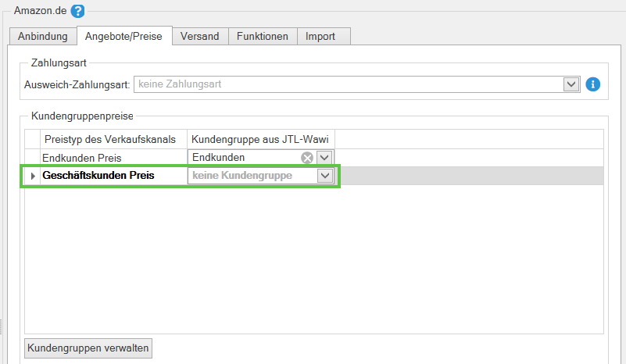Switch to the Versand tab
The image size is (626, 364).
pos(199,36)
